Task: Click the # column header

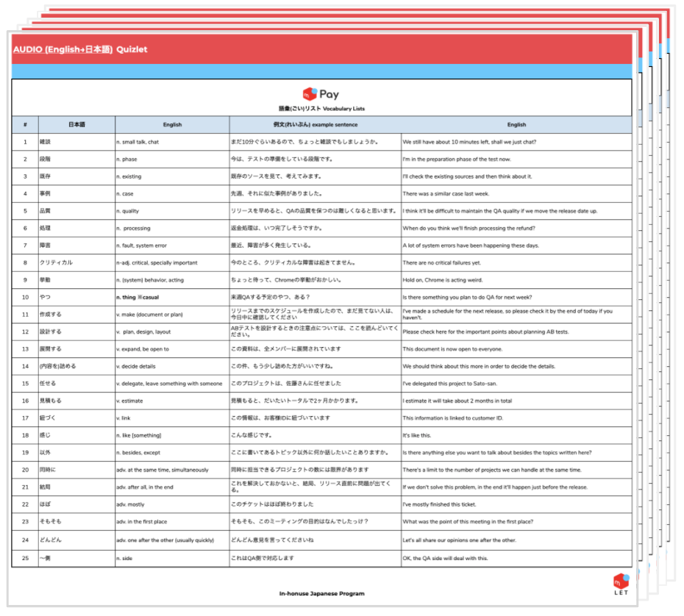Action: pyautogui.click(x=25, y=125)
